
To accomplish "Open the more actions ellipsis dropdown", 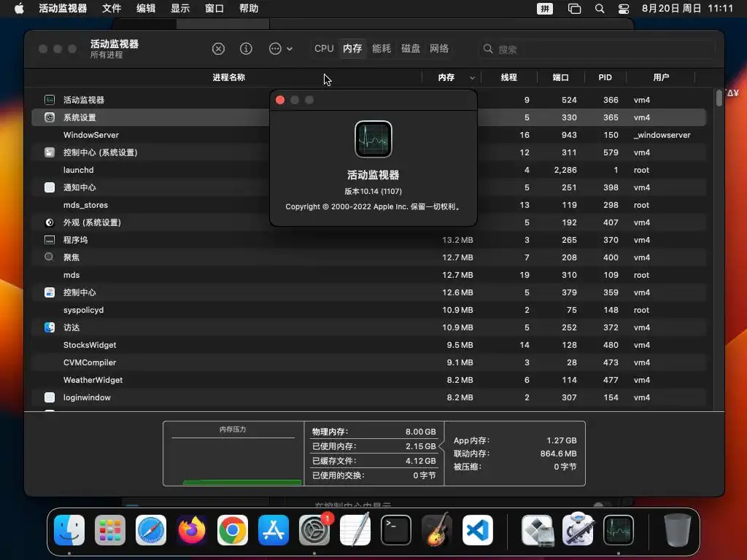I will pyautogui.click(x=281, y=49).
